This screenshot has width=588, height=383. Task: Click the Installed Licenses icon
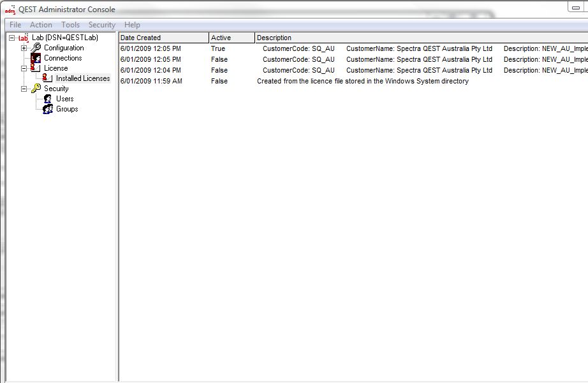[48, 78]
